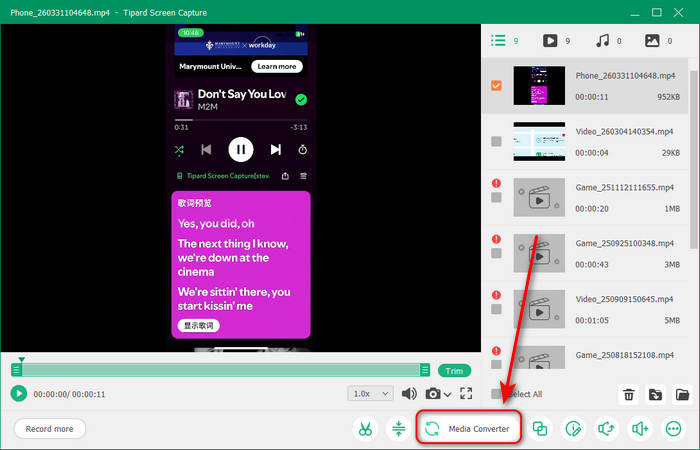700x450 pixels.
Task: Click the 显示歌词 button in the preview
Action: click(x=199, y=325)
